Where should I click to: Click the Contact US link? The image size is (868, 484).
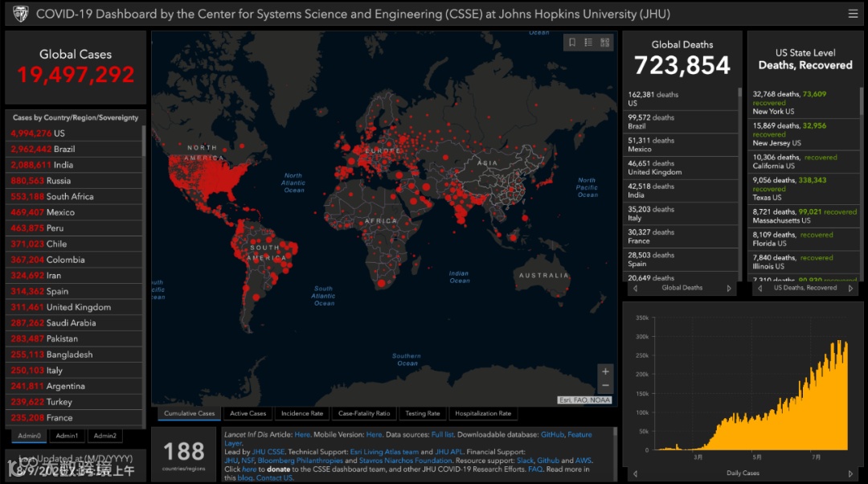pyautogui.click(x=274, y=478)
